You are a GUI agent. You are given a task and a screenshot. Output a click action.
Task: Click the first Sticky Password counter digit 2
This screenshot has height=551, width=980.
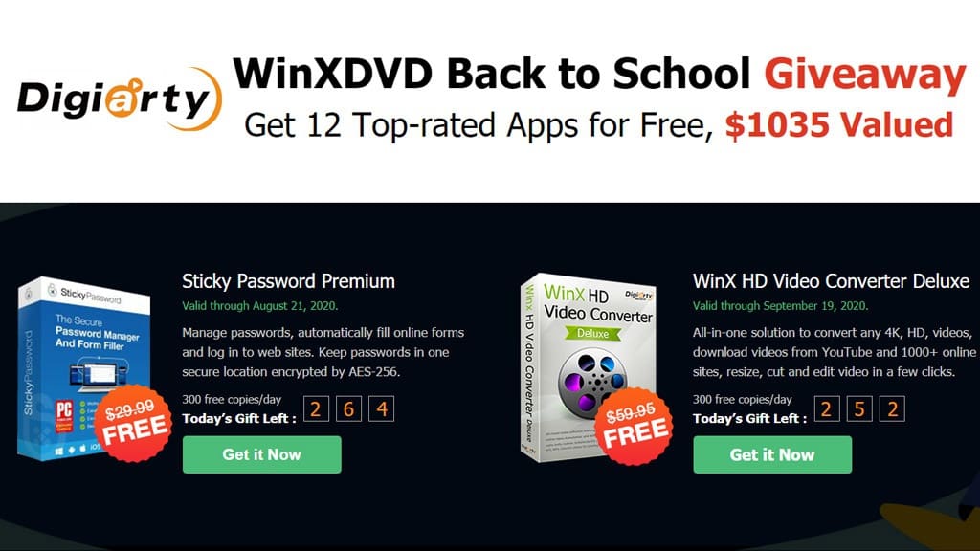coord(316,409)
